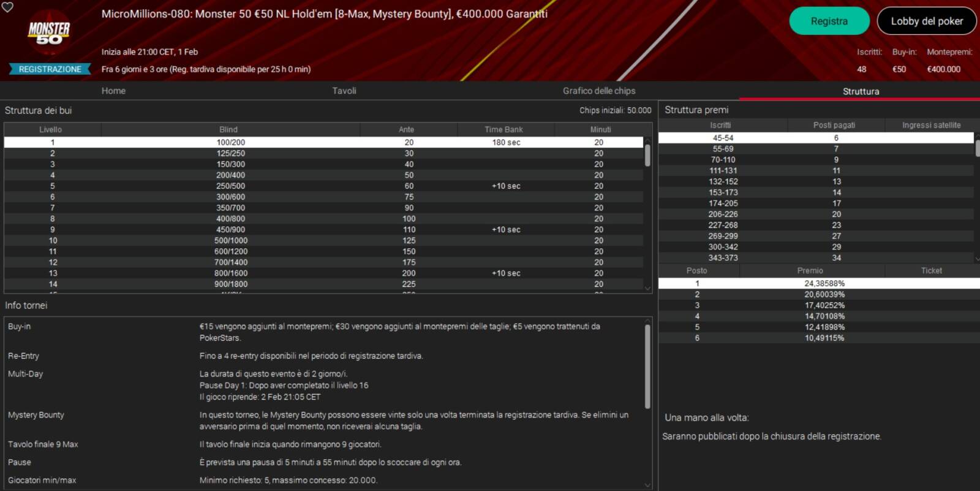Click the Info tornei scroll-down arrow
This screenshot has height=491, width=980.
point(647,485)
